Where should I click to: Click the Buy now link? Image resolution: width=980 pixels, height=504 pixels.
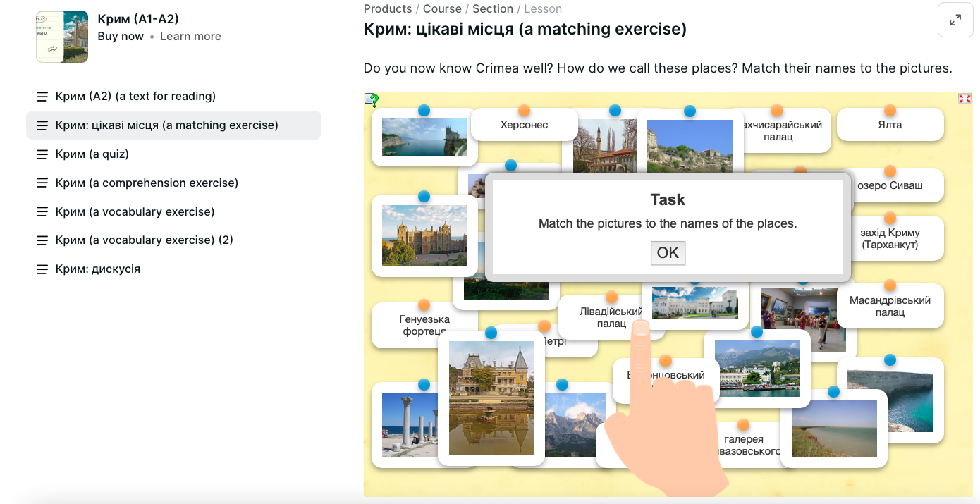pyautogui.click(x=121, y=36)
